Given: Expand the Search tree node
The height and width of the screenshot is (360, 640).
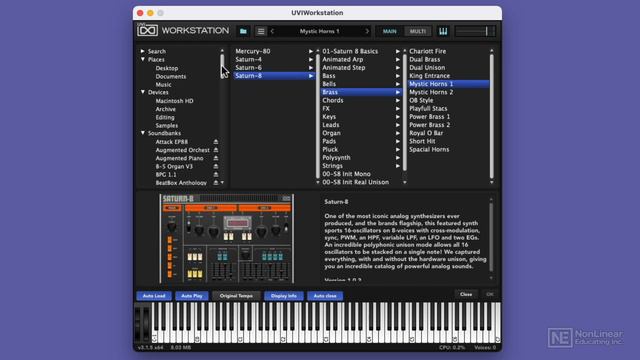Looking at the screenshot, I should (142, 51).
